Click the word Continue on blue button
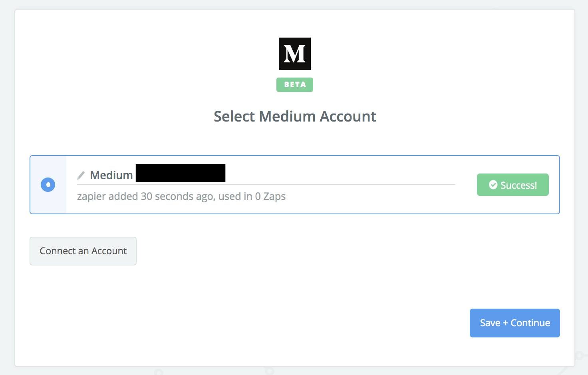Screen dimensions: 588x375 tap(530, 323)
